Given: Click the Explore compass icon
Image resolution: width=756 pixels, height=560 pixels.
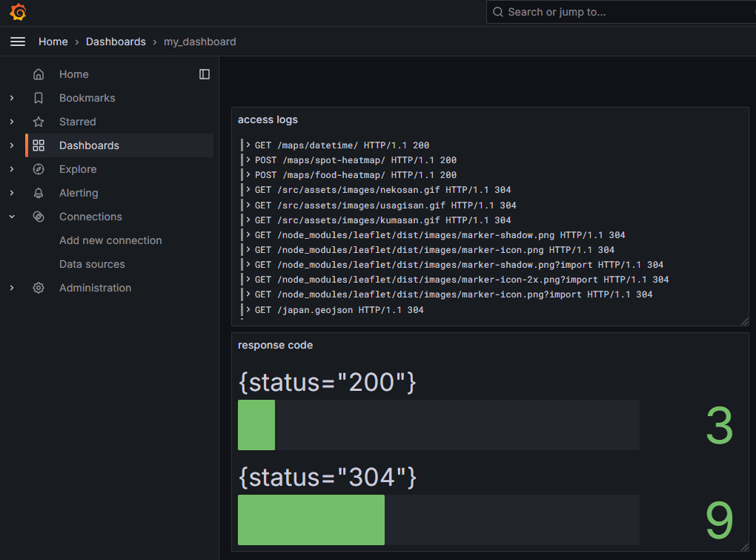Looking at the screenshot, I should 39,169.
